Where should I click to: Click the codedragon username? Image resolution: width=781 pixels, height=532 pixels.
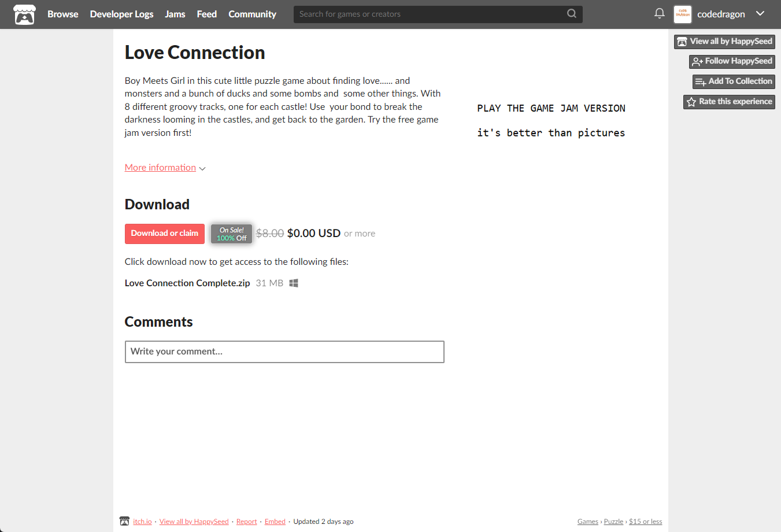(x=721, y=14)
